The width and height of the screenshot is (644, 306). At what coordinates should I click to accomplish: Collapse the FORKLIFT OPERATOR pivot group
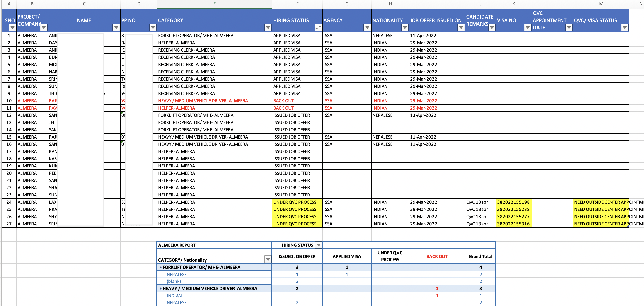click(160, 267)
